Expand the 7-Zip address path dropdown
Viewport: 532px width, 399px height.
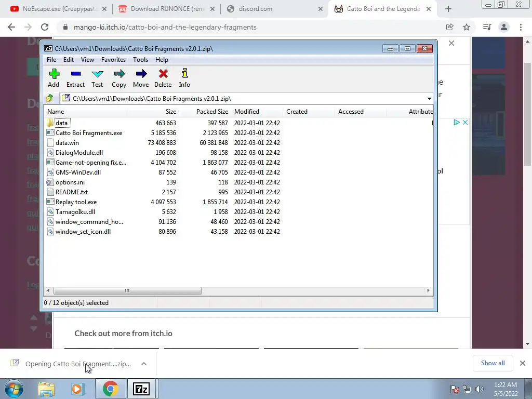pos(429,98)
